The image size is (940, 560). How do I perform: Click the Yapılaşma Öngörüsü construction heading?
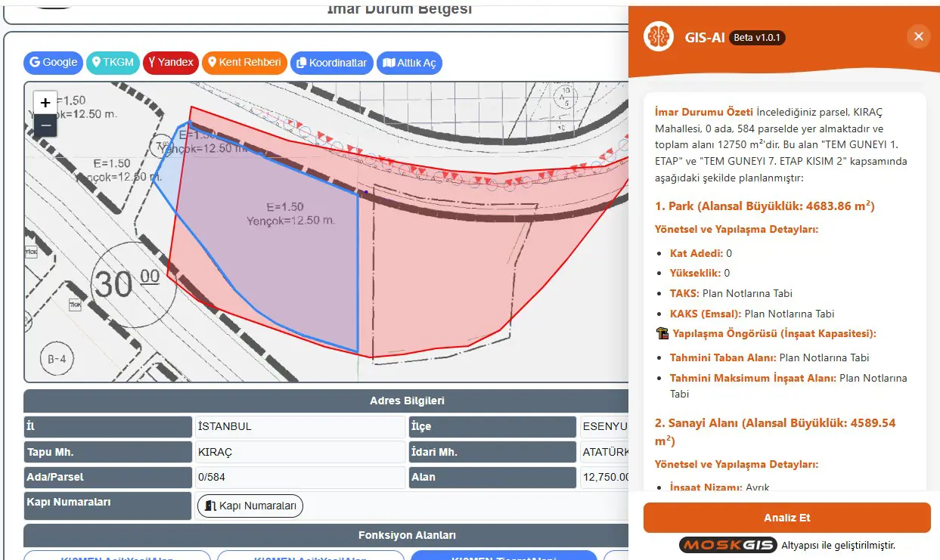(x=765, y=333)
